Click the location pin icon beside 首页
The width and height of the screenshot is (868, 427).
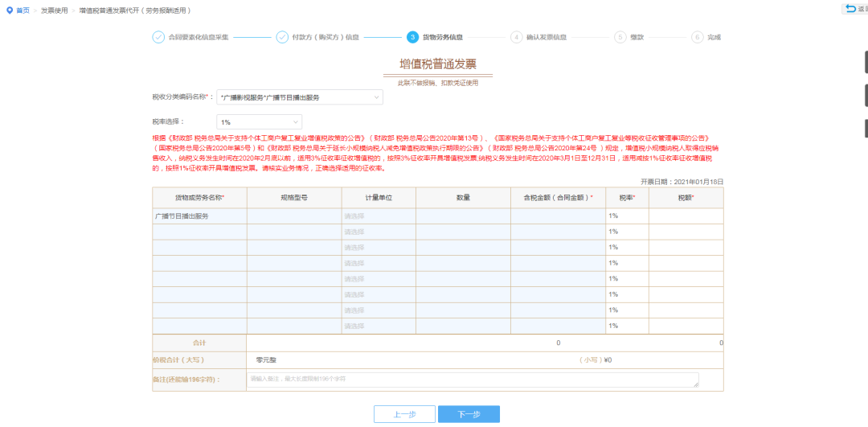point(9,10)
